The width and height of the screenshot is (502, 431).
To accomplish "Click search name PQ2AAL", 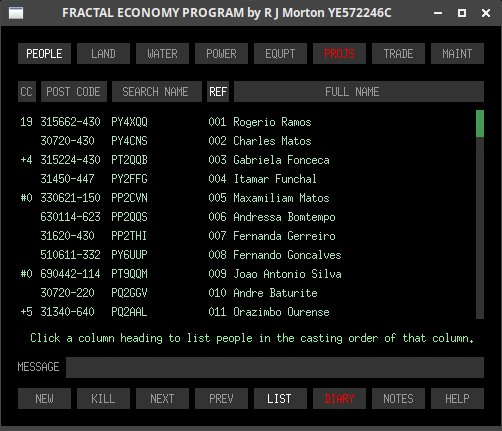I will pyautogui.click(x=129, y=312).
